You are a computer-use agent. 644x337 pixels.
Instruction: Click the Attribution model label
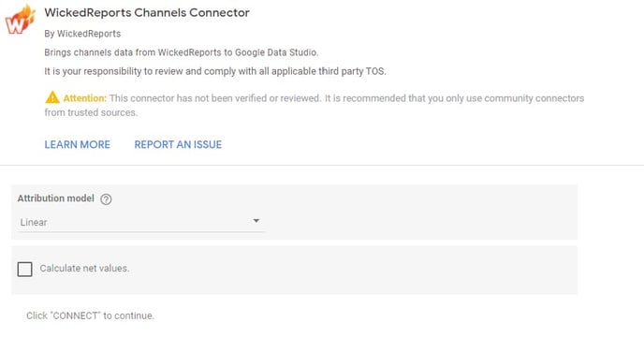(56, 198)
